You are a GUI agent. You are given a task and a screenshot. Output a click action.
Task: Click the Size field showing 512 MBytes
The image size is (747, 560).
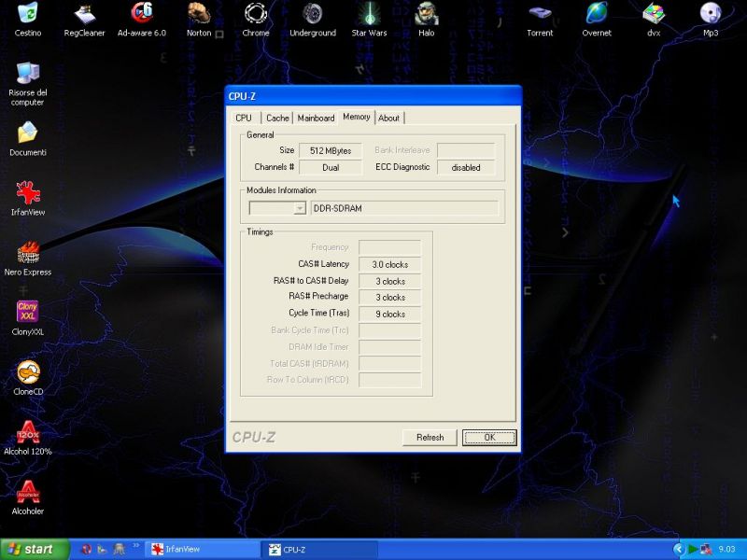pos(331,150)
